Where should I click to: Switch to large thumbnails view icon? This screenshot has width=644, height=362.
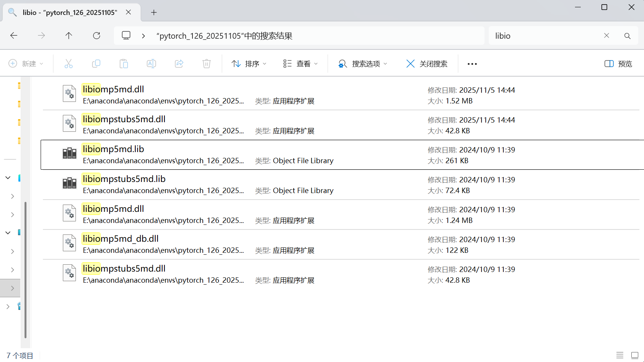click(635, 355)
